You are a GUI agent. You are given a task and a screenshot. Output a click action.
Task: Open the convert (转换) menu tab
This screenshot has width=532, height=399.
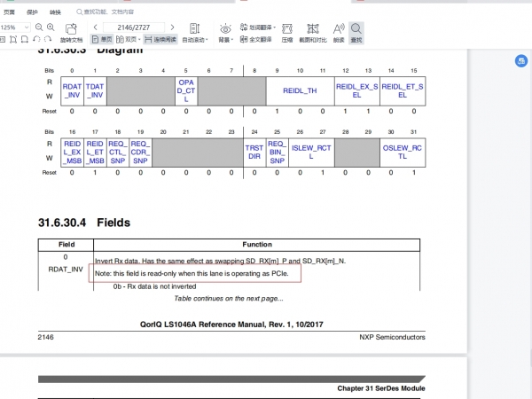(x=55, y=12)
